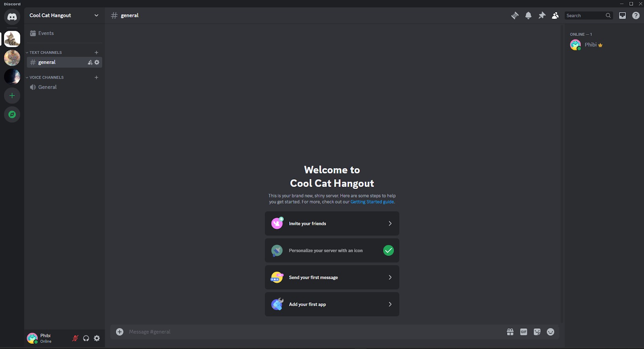The width and height of the screenshot is (644, 349).
Task: Click the Getting Started guide link
Action: 372,202
